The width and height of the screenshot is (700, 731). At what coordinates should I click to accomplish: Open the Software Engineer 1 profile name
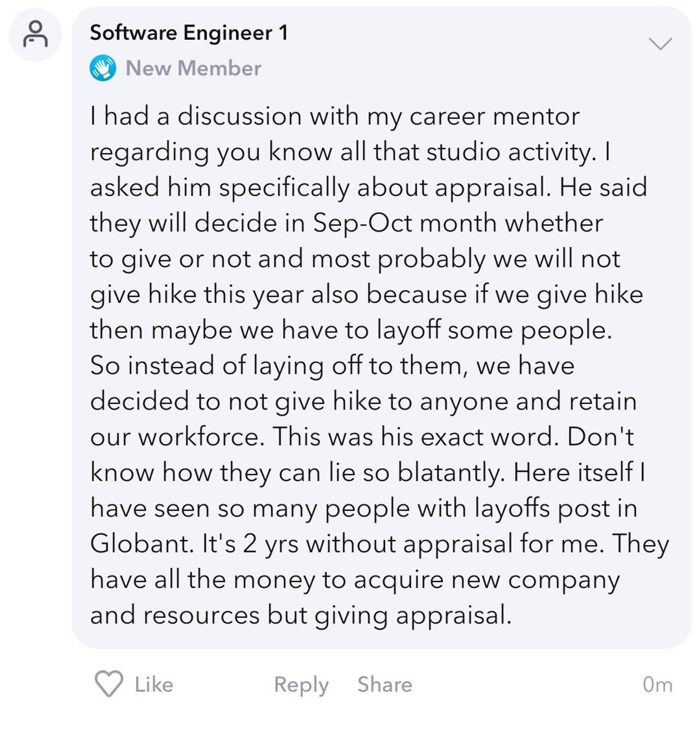[189, 32]
